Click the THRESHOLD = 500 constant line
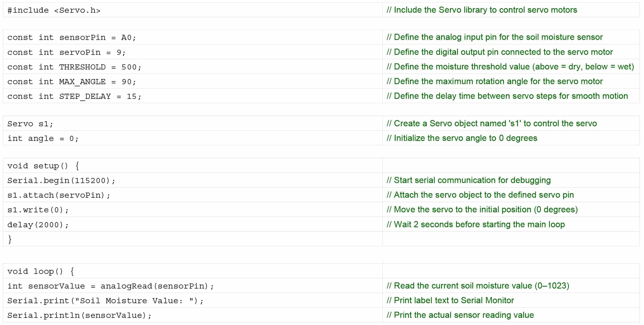The width and height of the screenshot is (644, 325). pos(74,67)
